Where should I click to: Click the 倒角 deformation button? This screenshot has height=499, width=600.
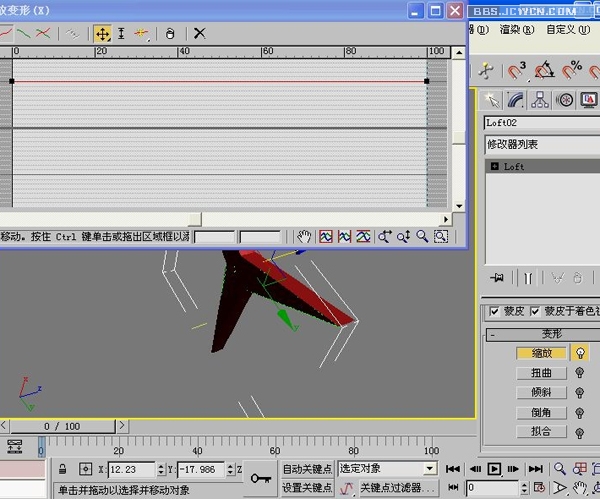[541, 413]
